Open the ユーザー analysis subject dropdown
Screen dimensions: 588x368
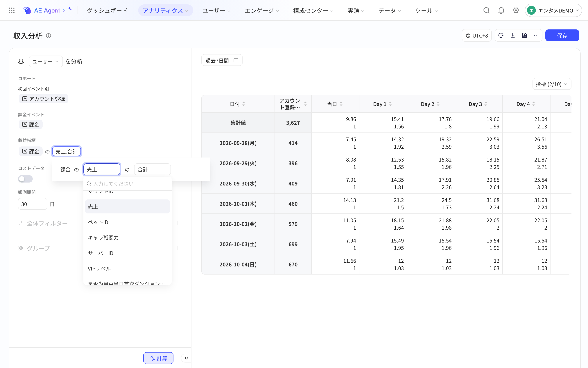tap(46, 62)
